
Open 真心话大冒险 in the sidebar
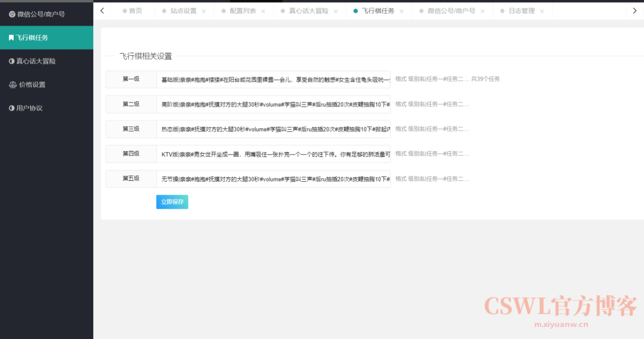click(x=36, y=61)
